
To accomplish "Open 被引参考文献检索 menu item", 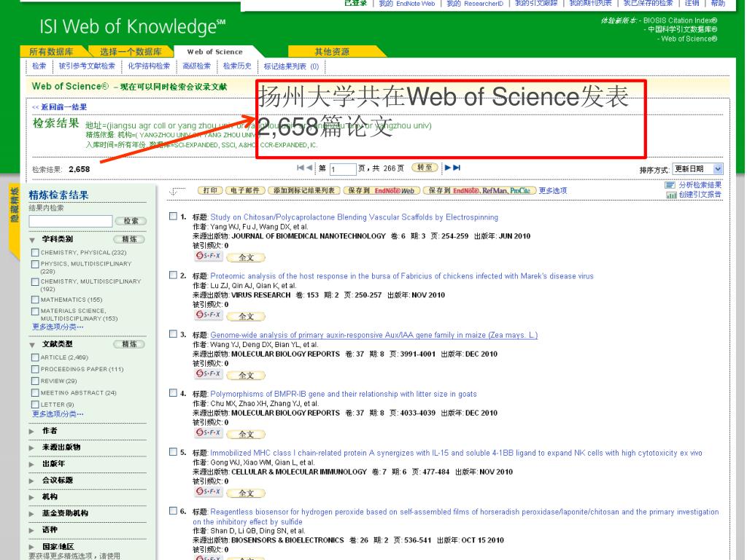I will pos(88,66).
